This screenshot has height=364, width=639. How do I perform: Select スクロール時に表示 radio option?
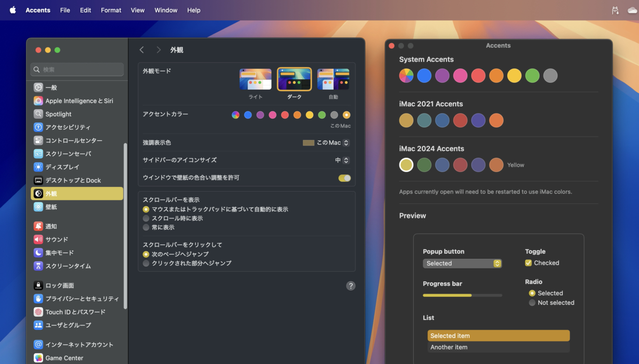point(146,218)
